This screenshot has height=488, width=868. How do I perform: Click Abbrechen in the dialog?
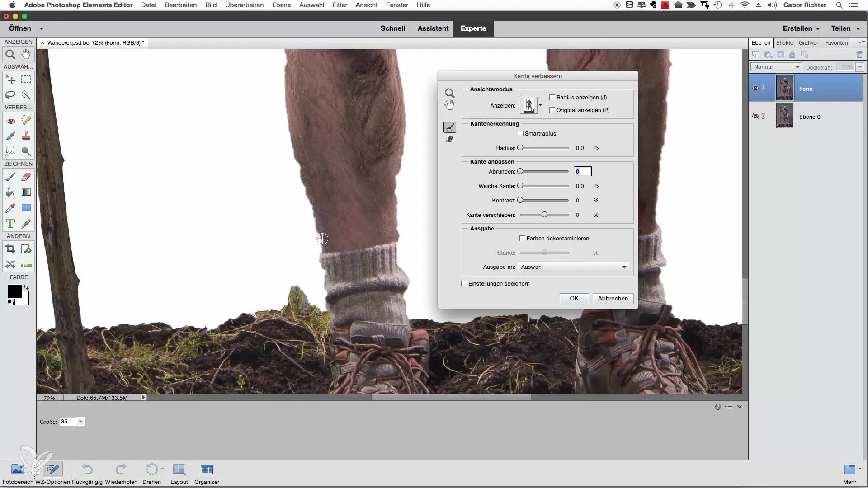[613, 299]
